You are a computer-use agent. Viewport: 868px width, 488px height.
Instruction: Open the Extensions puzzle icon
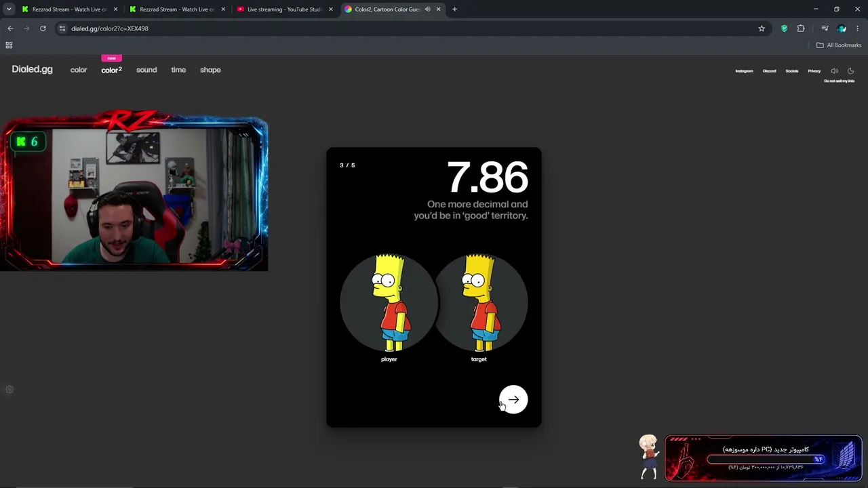tap(801, 28)
